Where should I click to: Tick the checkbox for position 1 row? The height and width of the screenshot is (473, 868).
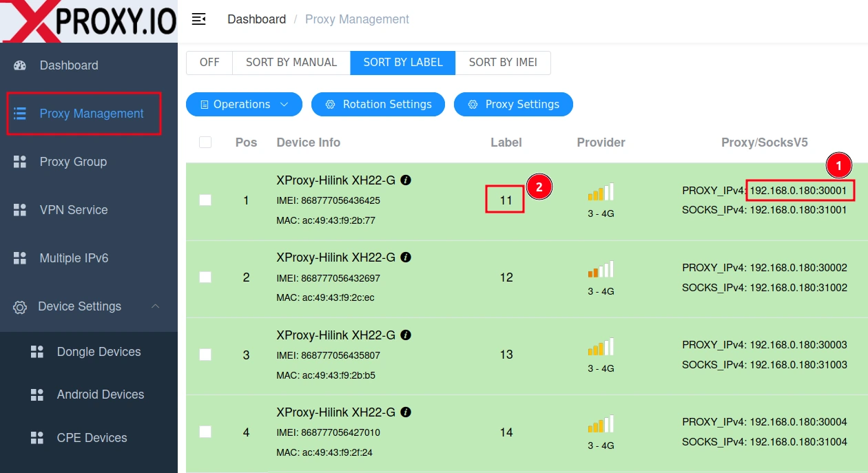(x=205, y=200)
